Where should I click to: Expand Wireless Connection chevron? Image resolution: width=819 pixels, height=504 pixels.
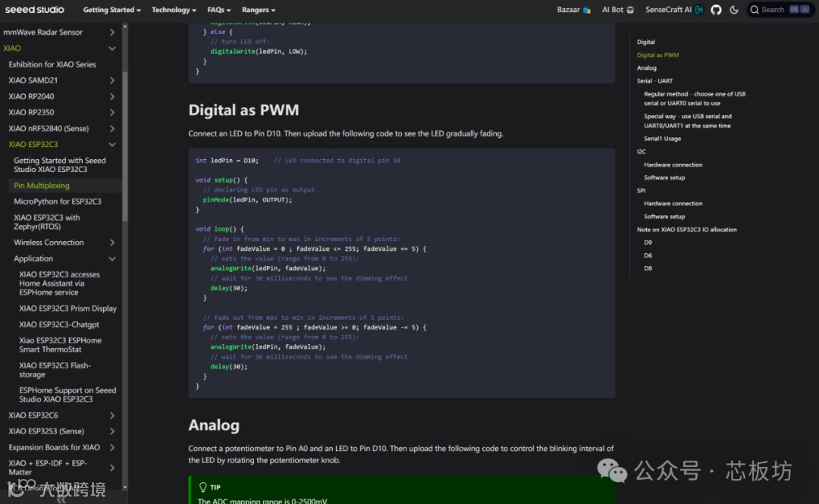pyautogui.click(x=111, y=243)
